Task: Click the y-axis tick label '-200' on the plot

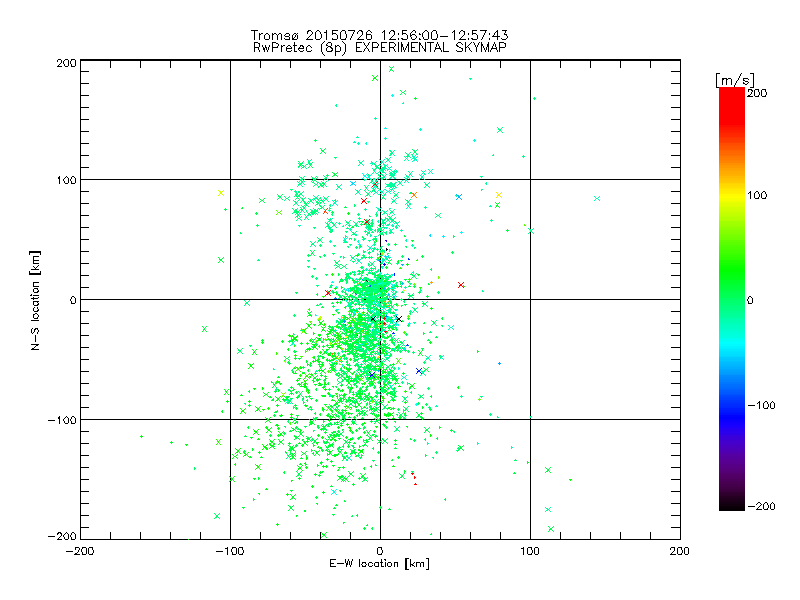Action: tap(62, 536)
